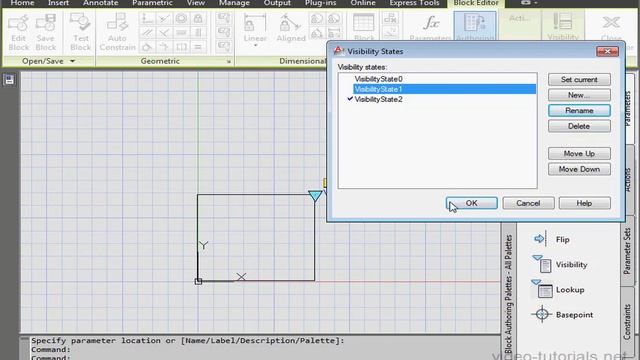This screenshot has height=360, width=640.
Task: Select the Smooth geometric constraint icon
Action: point(164,47)
